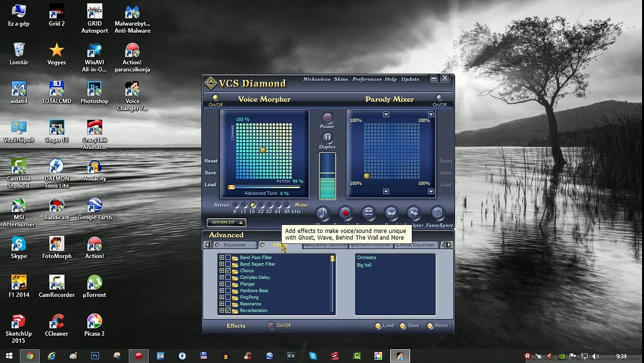The image size is (644, 363).
Task: Open Voice Changer desktop shortcut
Action: click(x=132, y=97)
